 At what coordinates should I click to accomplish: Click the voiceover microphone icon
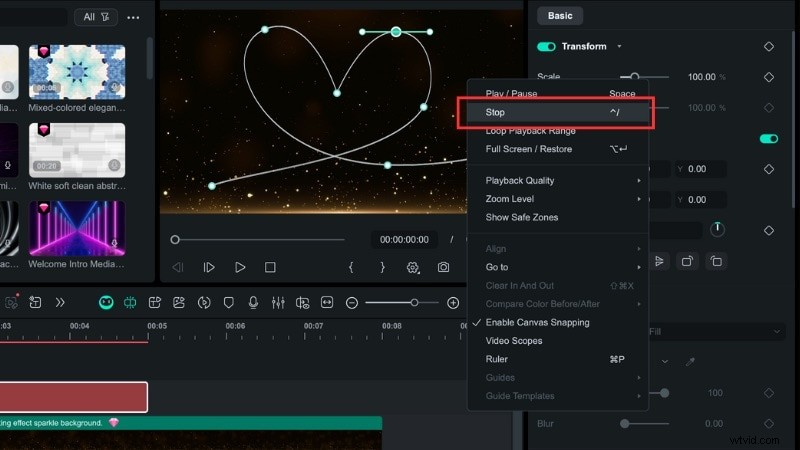(253, 303)
